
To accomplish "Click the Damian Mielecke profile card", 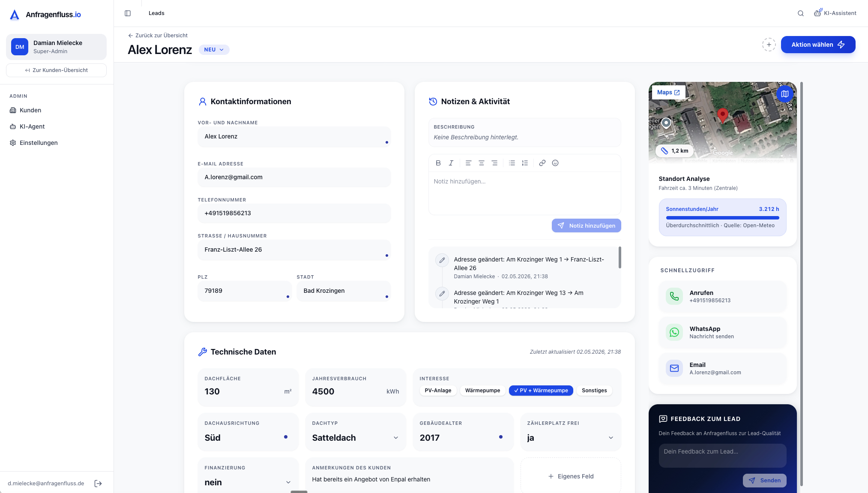I will point(56,47).
